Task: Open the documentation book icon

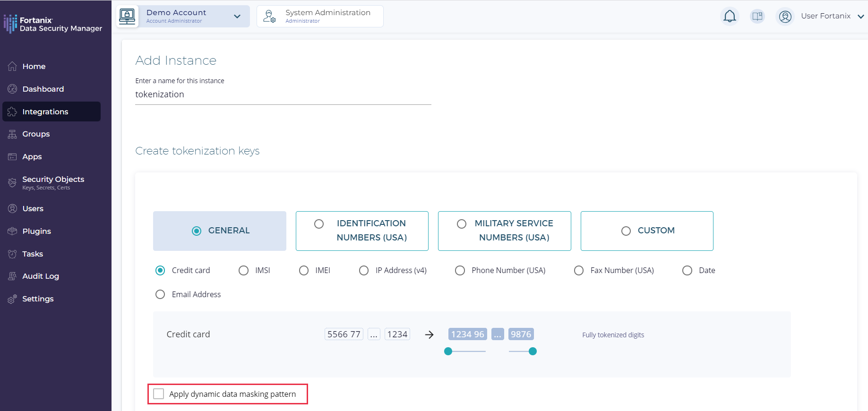Action: [757, 17]
